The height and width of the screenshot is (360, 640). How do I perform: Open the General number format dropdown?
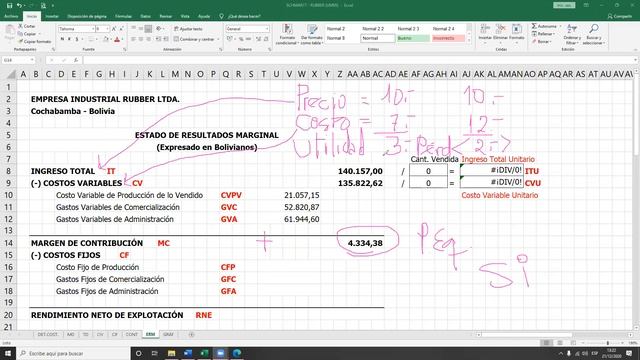coord(267,29)
